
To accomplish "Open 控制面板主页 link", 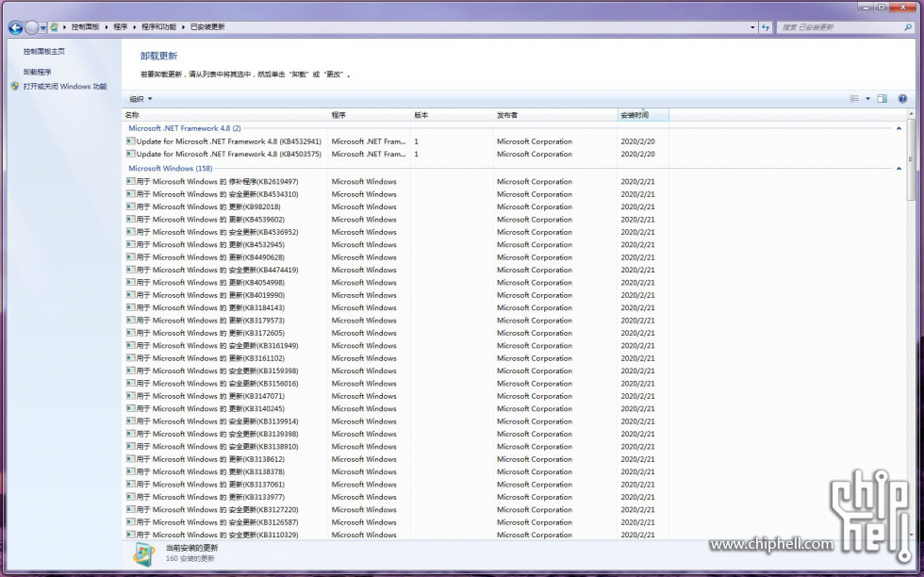I will [44, 51].
